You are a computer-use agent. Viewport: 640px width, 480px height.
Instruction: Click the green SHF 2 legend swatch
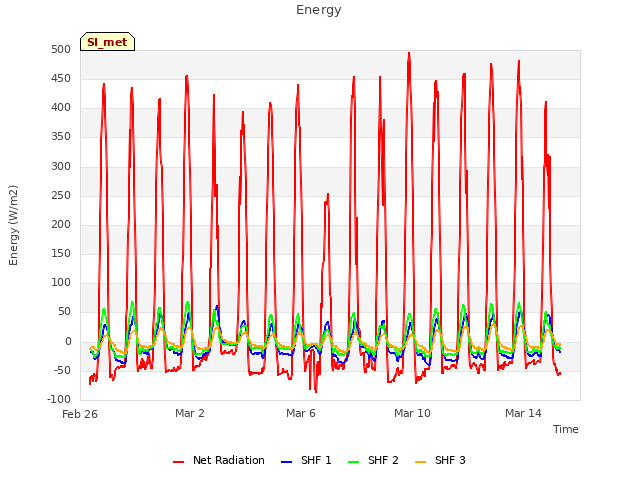coord(353,462)
